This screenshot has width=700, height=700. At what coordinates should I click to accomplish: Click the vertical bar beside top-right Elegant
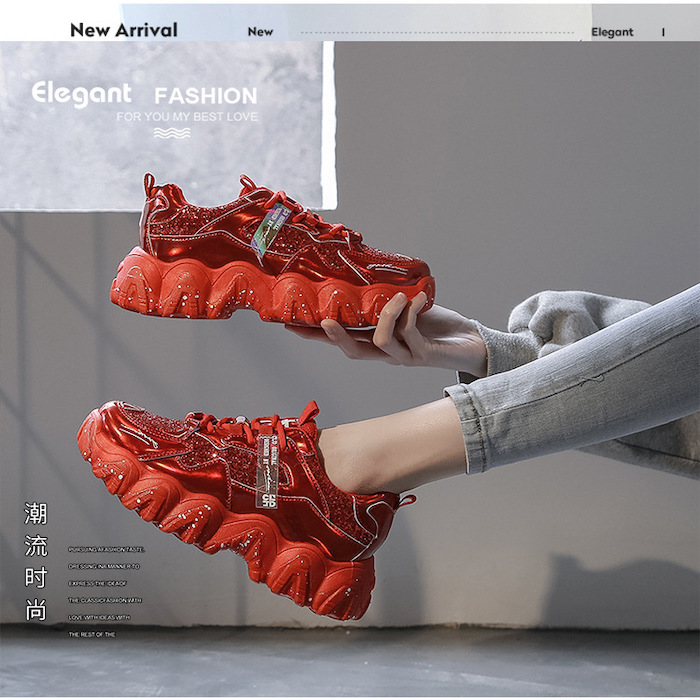[663, 32]
